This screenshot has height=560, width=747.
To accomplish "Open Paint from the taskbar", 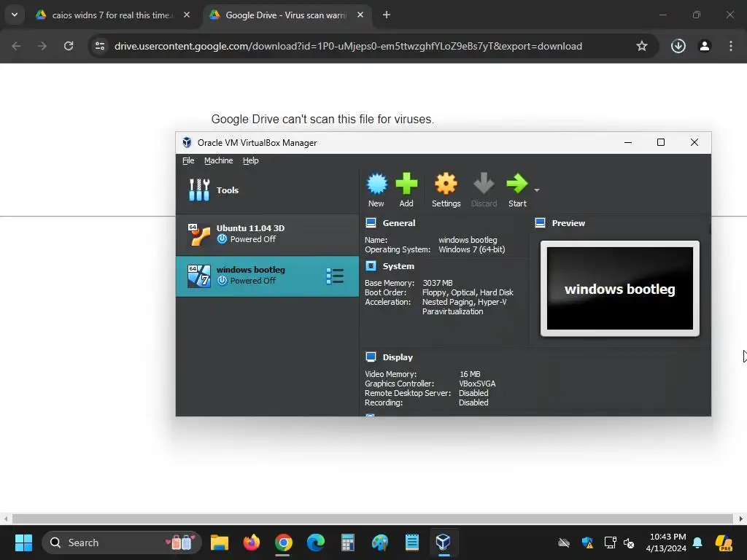I will [x=379, y=542].
